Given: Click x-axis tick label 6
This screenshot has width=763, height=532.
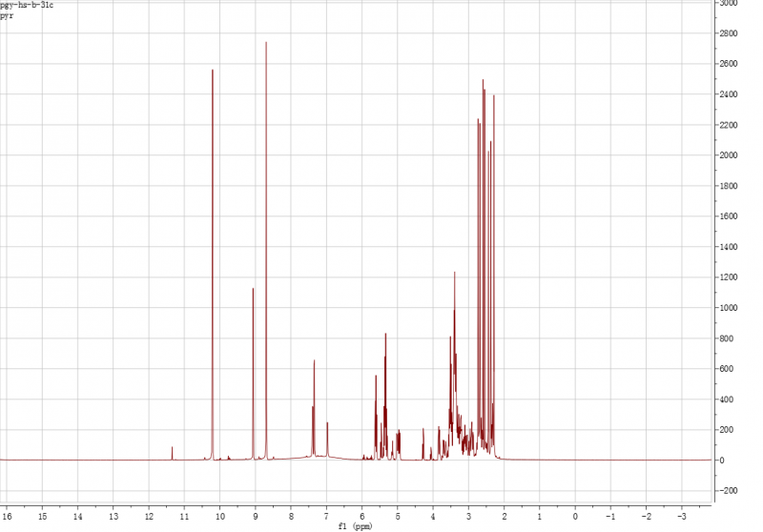Looking at the screenshot, I should (x=362, y=517).
